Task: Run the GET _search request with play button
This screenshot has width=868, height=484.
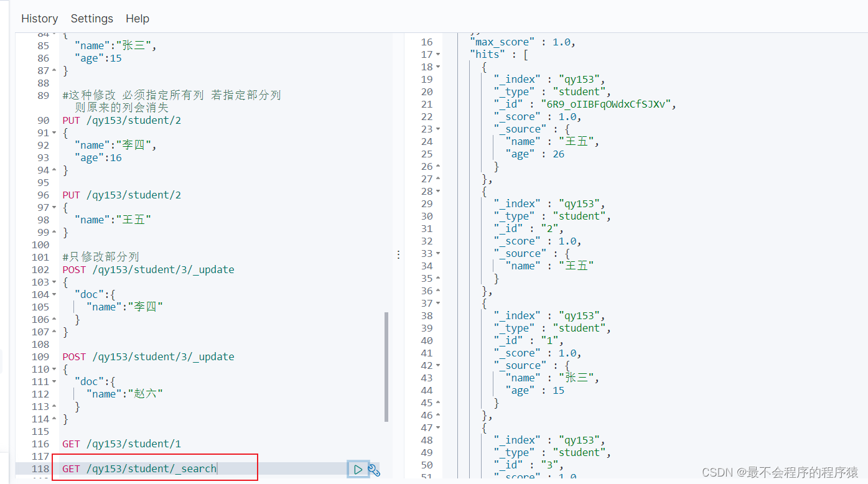Action: [x=358, y=470]
